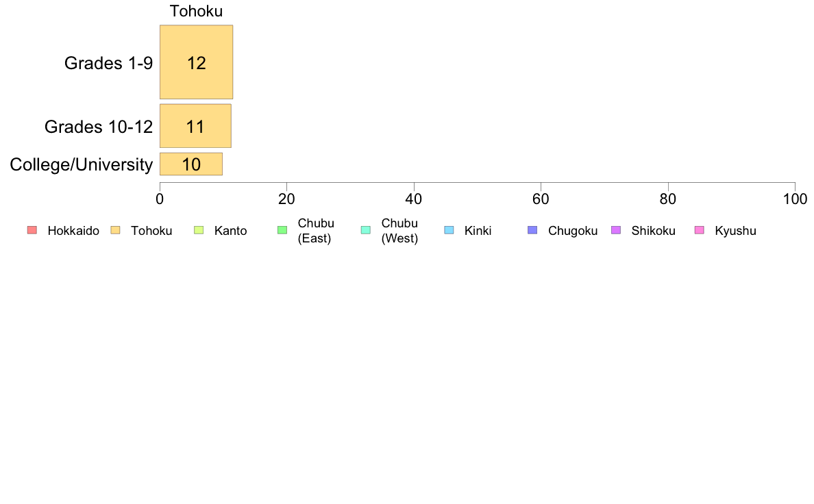This screenshot has height=504, width=814.
Task: Click the Chubu (East) green legend swatch
Action: click(x=282, y=230)
